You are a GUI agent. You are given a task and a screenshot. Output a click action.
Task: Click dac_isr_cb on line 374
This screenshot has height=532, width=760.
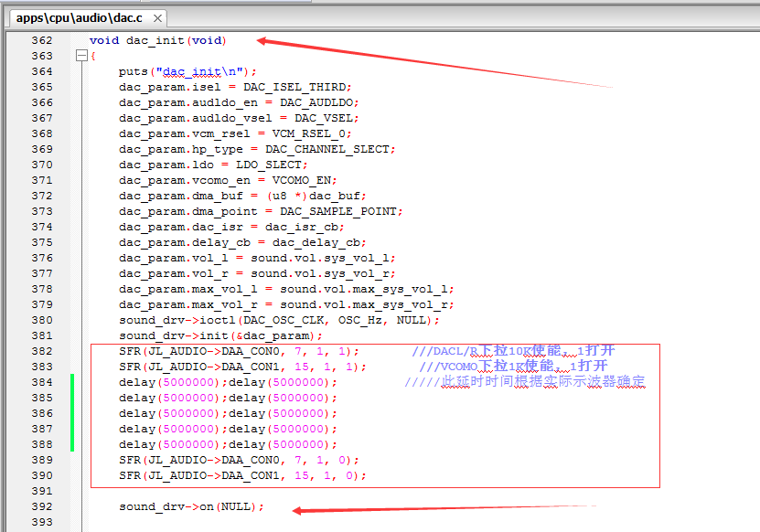click(x=302, y=227)
